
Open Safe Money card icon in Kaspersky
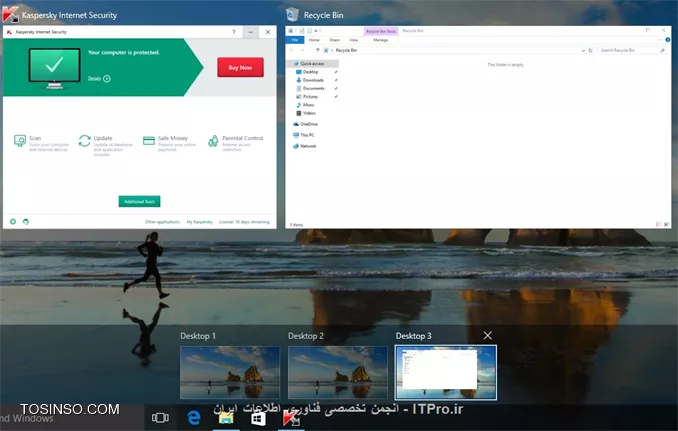pyautogui.click(x=149, y=140)
